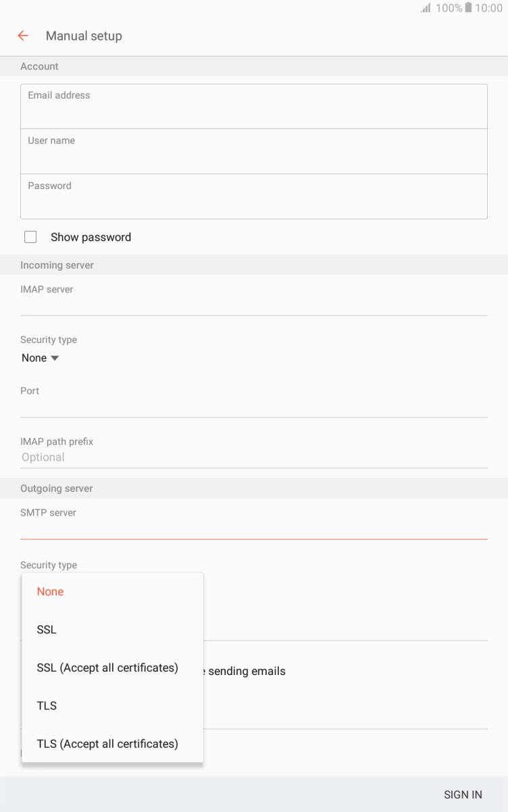This screenshot has width=508, height=812.
Task: Click into the Password field
Action: click(253, 196)
